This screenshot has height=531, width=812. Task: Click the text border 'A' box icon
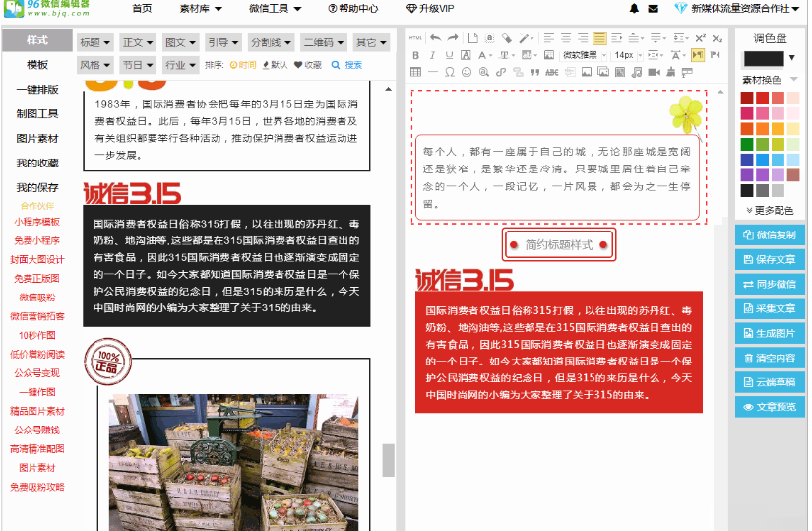467,55
